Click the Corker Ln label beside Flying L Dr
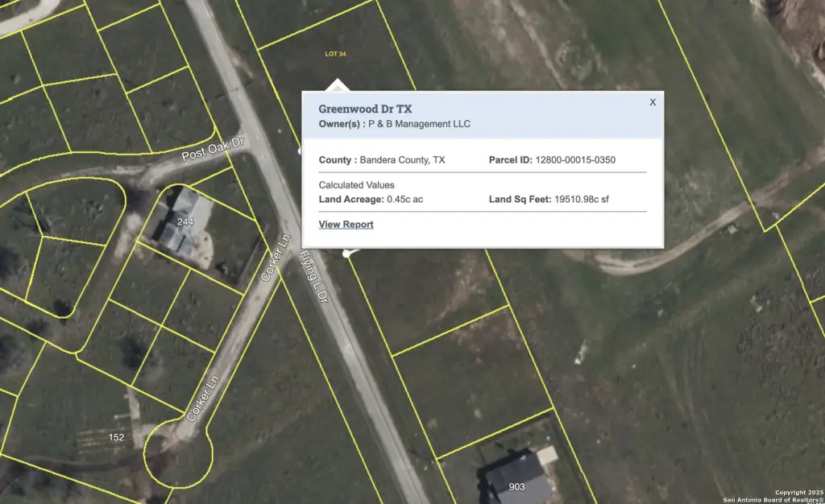825x504 pixels. point(275,258)
